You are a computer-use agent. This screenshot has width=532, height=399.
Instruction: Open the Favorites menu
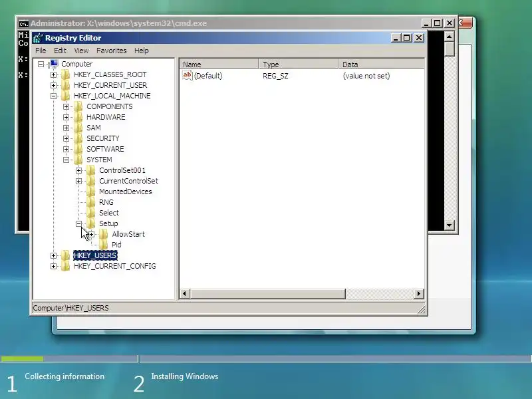[111, 51]
